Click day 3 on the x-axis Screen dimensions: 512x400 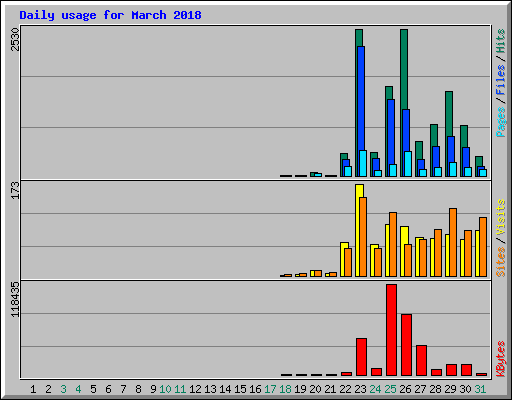pyautogui.click(x=63, y=389)
